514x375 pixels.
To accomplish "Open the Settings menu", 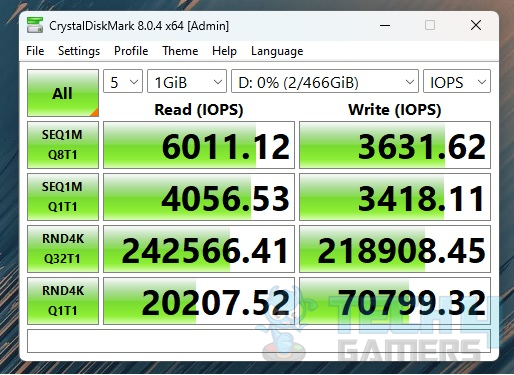I will pyautogui.click(x=79, y=51).
